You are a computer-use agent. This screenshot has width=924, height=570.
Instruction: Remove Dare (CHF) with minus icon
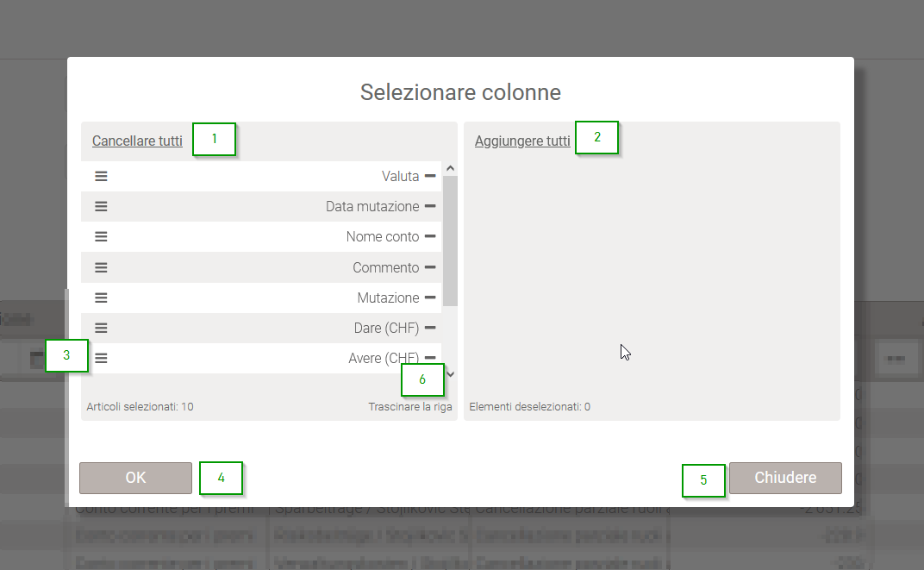tap(430, 328)
